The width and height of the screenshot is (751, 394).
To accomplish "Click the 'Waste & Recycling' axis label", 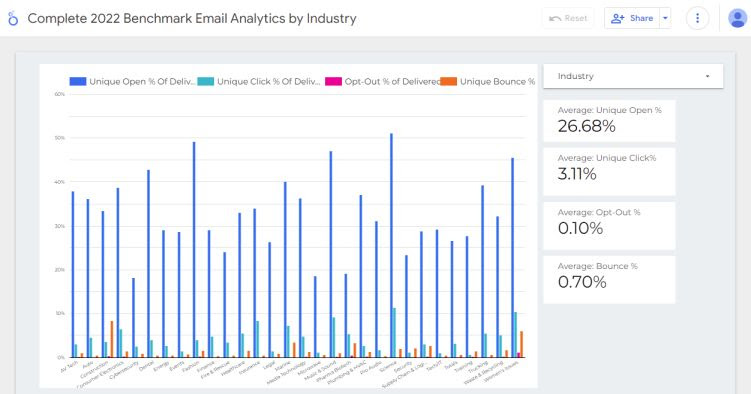I will point(484,373).
